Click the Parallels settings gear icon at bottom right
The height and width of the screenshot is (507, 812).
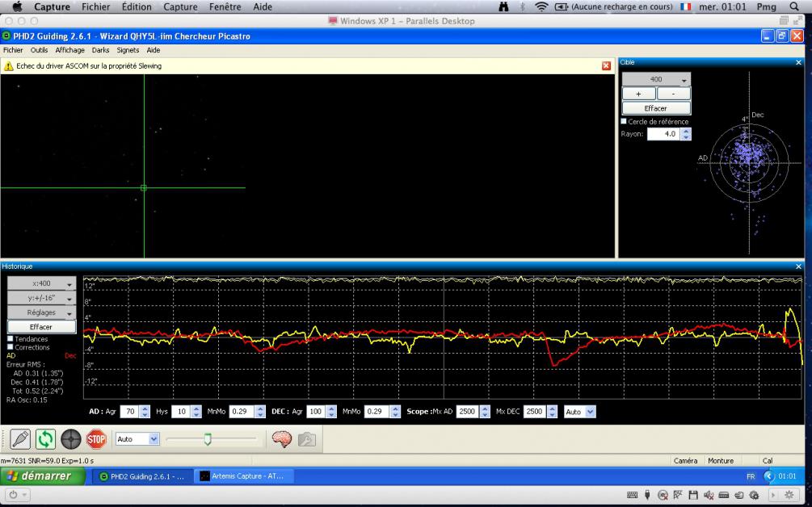(789, 495)
